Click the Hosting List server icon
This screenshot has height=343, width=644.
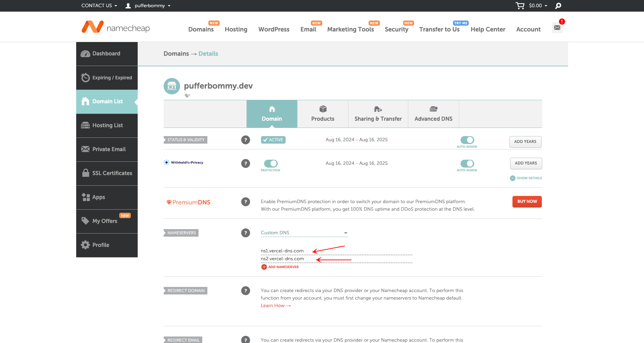pos(85,126)
